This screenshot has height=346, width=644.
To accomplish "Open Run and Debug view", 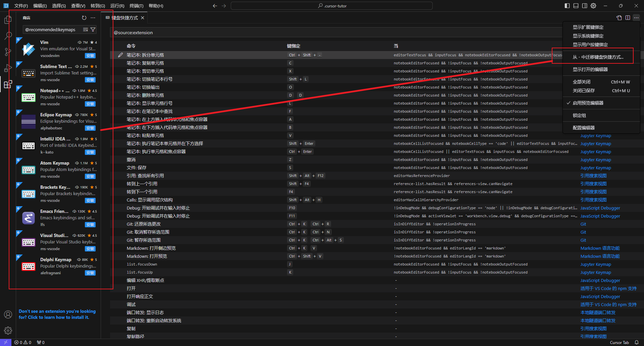I will coord(8,68).
